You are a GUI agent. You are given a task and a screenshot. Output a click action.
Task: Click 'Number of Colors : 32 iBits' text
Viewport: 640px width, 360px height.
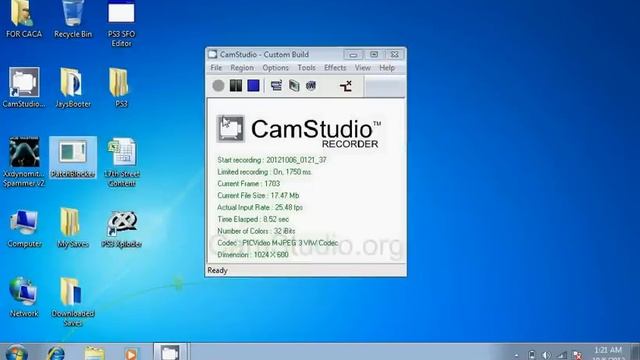pos(256,231)
